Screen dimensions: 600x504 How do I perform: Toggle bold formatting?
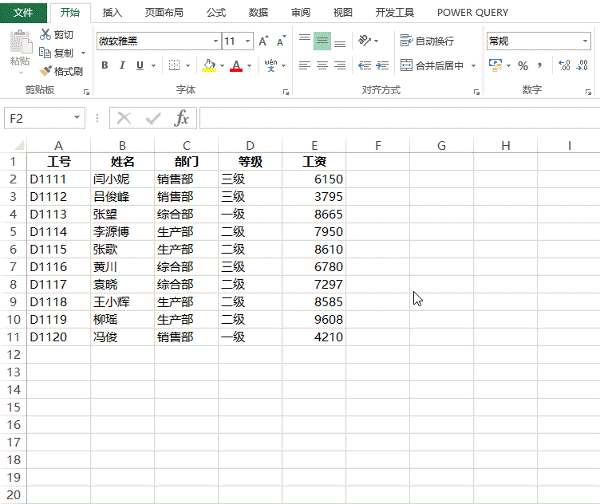104,65
